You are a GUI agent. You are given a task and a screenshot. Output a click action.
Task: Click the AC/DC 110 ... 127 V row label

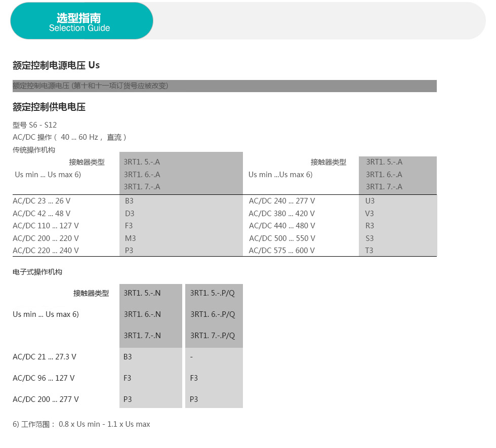(x=46, y=226)
